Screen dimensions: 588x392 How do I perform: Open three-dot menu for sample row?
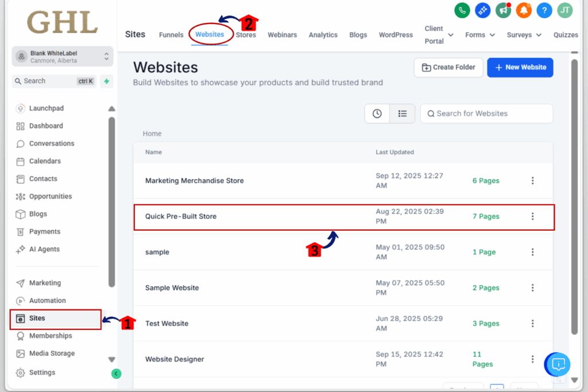[x=532, y=252]
